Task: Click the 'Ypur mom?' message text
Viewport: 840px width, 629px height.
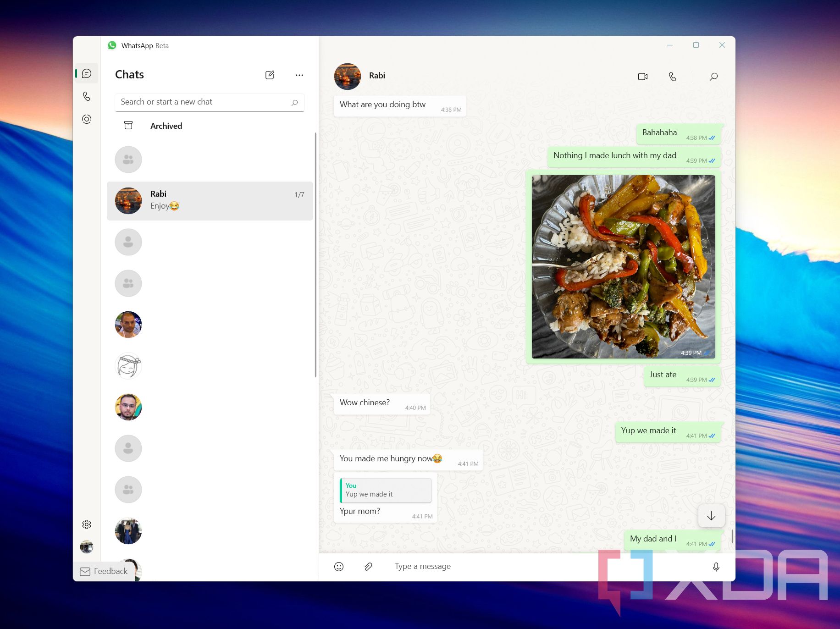Action: (360, 511)
